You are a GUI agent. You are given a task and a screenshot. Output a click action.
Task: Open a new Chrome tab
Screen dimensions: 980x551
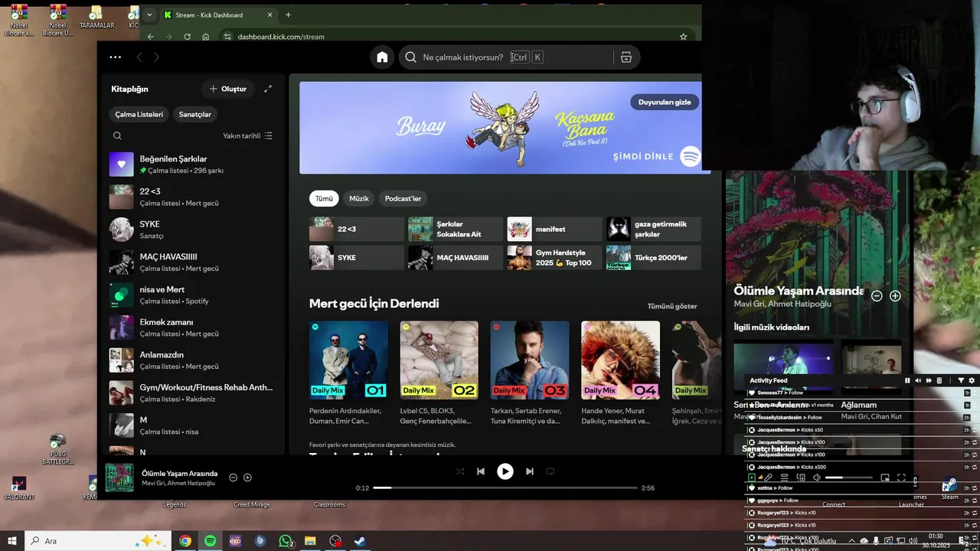(x=288, y=15)
